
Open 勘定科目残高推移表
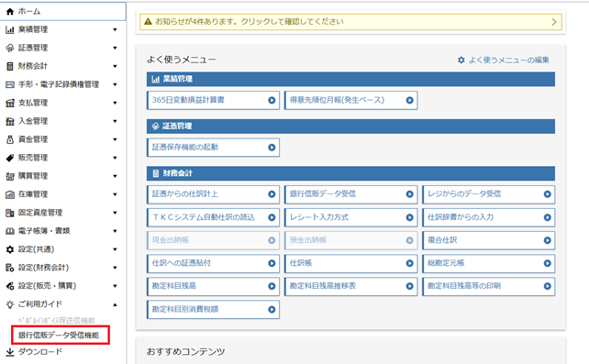tap(350, 286)
